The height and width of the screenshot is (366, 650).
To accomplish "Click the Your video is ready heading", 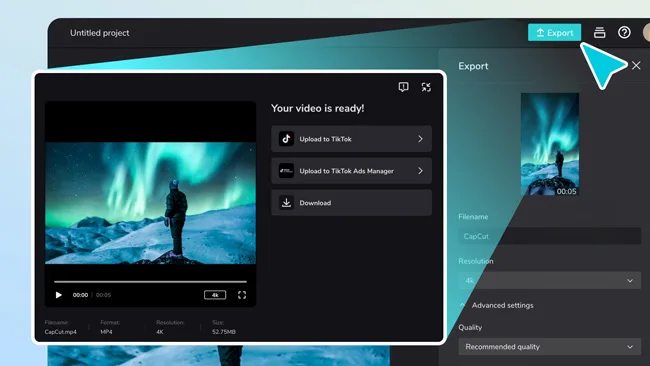I will point(318,109).
